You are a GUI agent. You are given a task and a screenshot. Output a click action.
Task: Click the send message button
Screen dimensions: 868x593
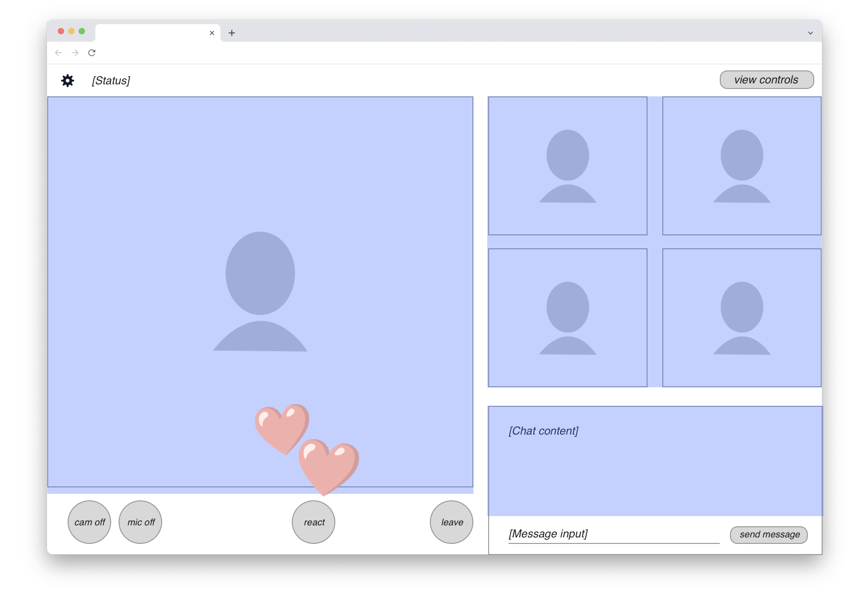769,535
